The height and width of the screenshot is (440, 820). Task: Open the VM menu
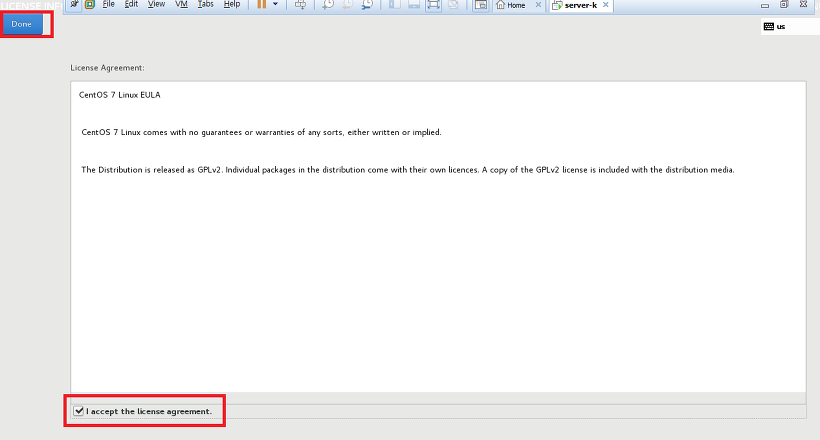click(x=181, y=4)
